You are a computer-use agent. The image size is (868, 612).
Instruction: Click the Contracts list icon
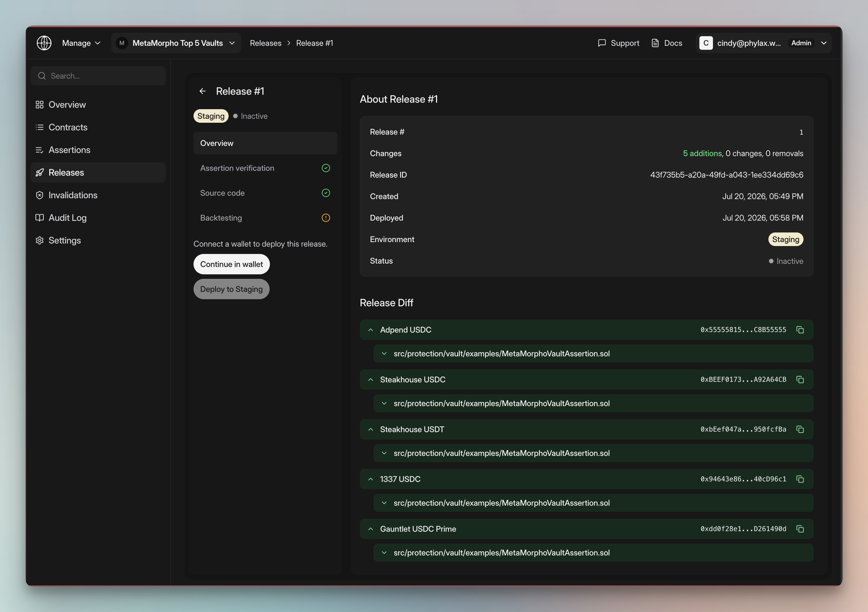[39, 127]
